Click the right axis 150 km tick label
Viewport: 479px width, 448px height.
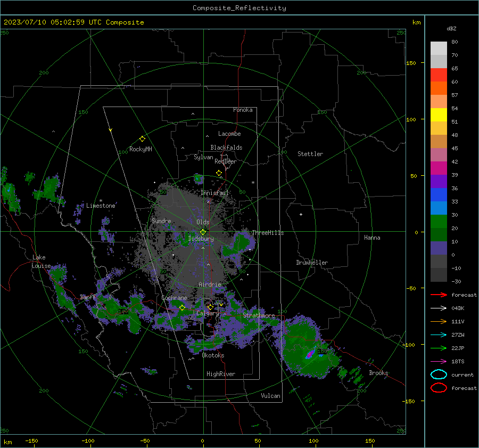point(411,63)
